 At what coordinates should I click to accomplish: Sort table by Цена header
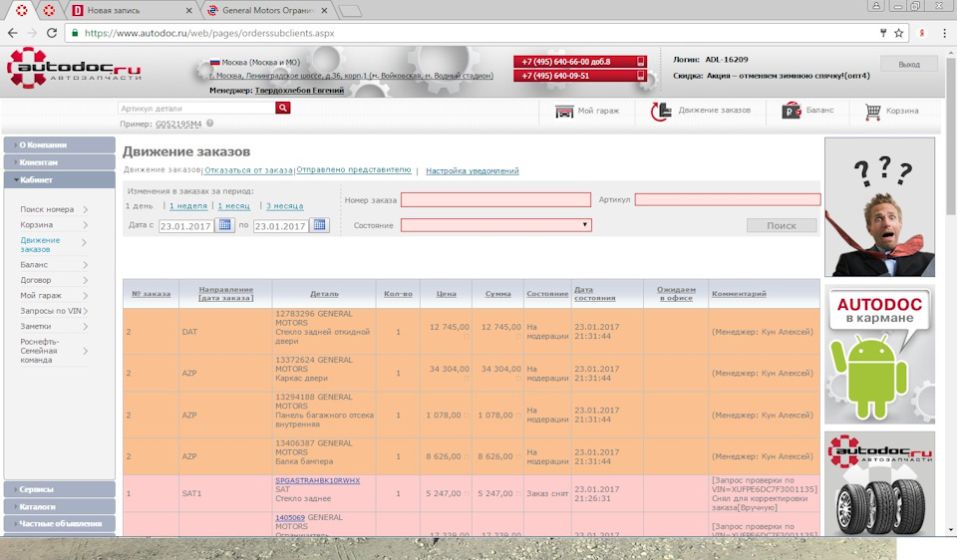(x=447, y=294)
